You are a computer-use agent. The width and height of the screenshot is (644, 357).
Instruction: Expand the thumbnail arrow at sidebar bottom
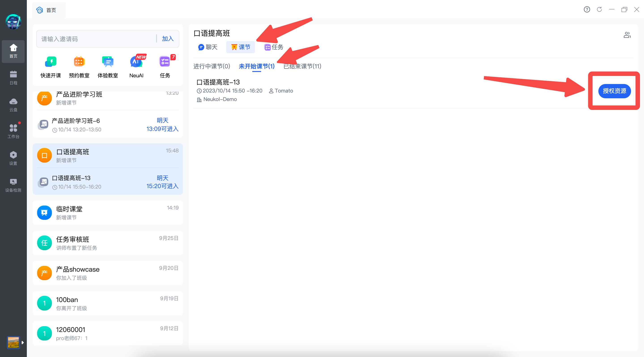coord(23,342)
